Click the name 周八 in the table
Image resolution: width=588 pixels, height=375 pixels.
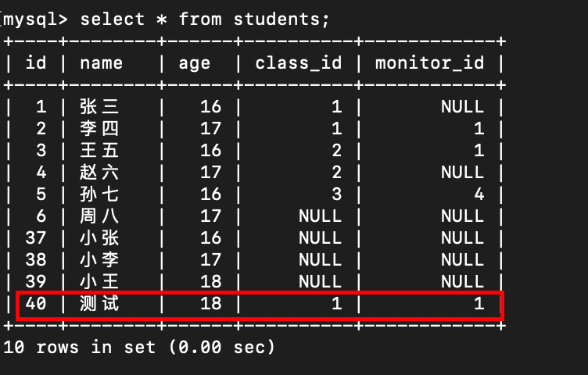tap(99, 216)
